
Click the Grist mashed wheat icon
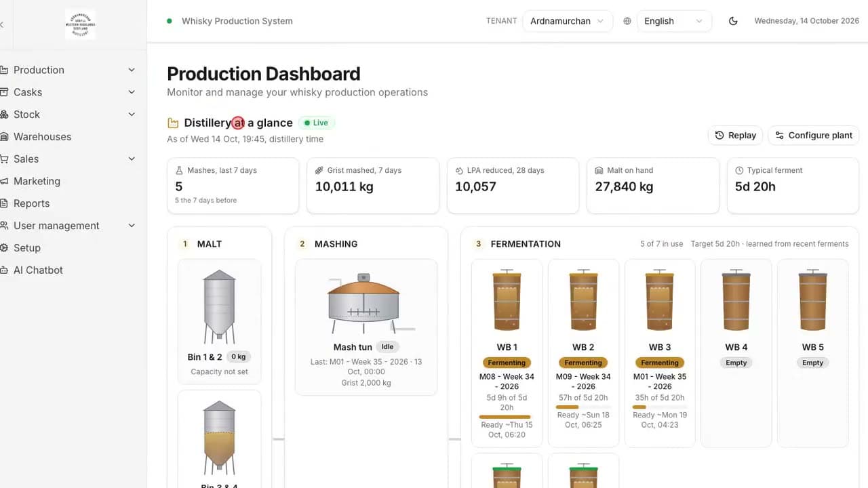click(319, 170)
